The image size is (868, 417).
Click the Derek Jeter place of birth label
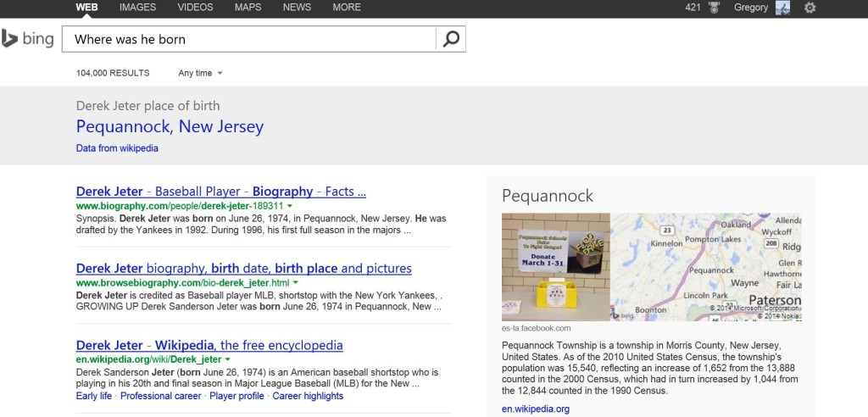[147, 106]
